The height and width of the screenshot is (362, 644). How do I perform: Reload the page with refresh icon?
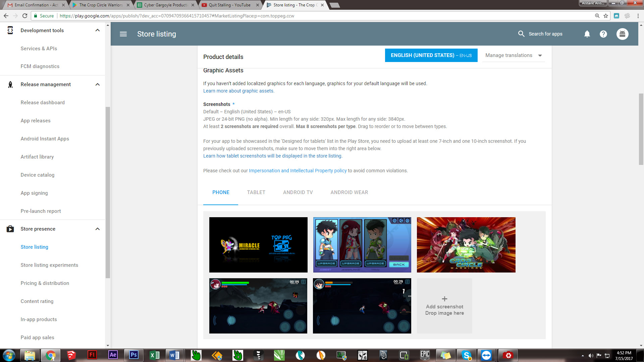(24, 16)
